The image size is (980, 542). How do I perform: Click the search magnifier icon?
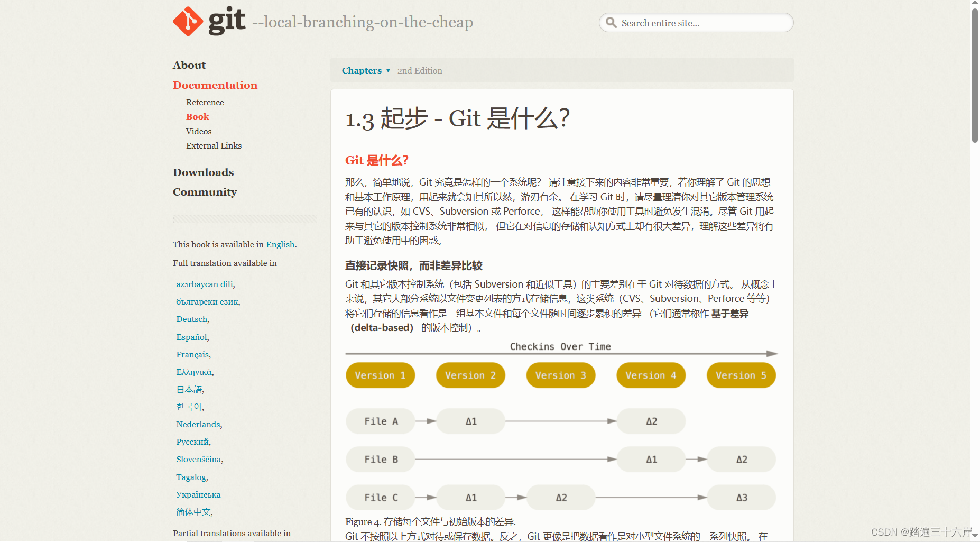click(x=611, y=22)
